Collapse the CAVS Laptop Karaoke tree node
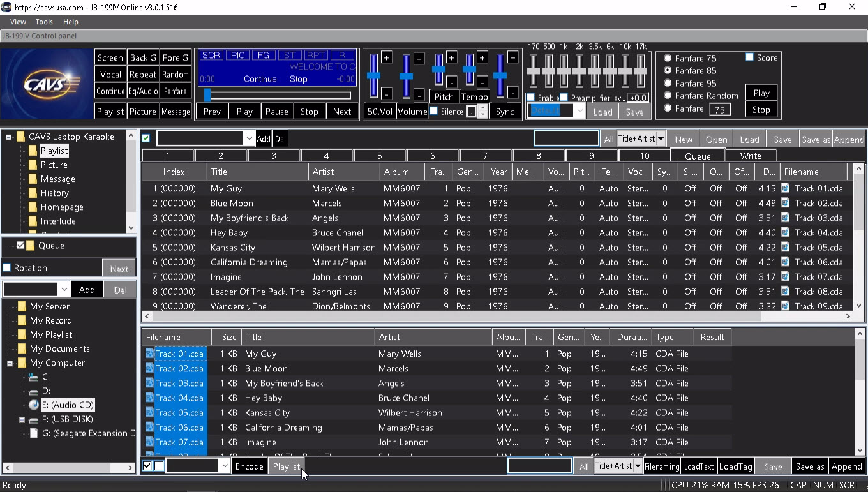The width and height of the screenshot is (868, 492). click(x=10, y=137)
